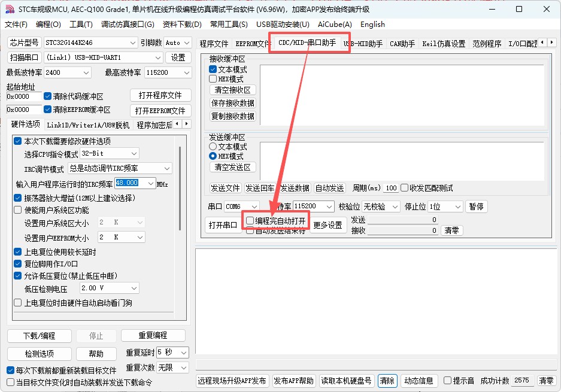The height and width of the screenshot is (392, 561).
Task: Toggle 上电复位使用较长延时 checkbox
Action: point(17,252)
